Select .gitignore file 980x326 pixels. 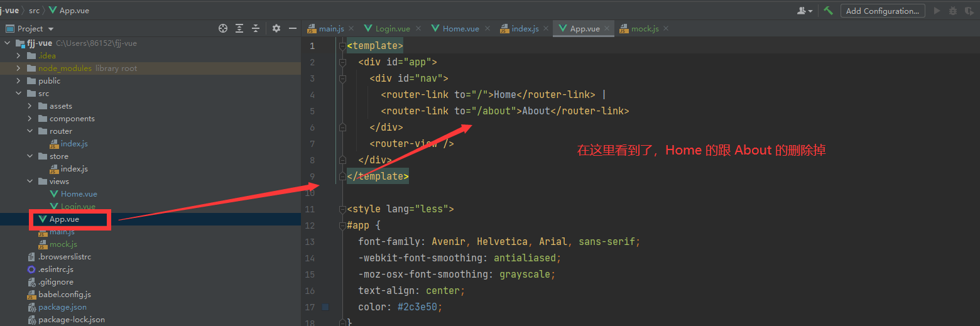point(56,282)
